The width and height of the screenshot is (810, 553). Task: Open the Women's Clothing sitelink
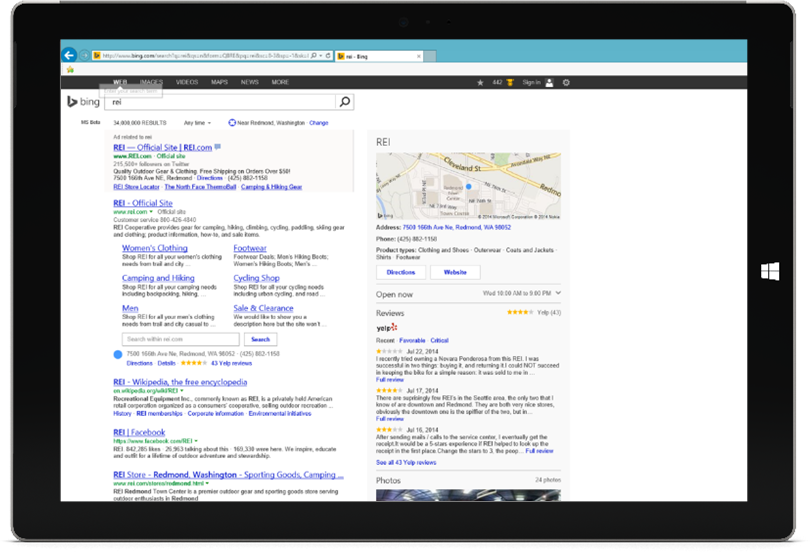tap(155, 248)
